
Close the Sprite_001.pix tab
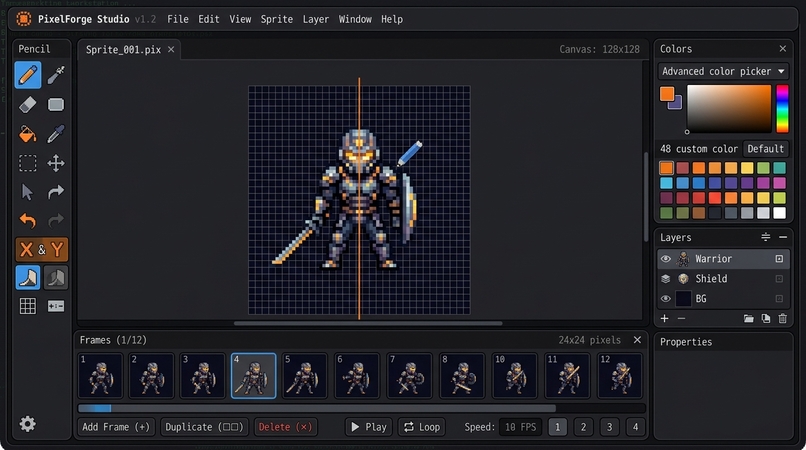(x=171, y=49)
